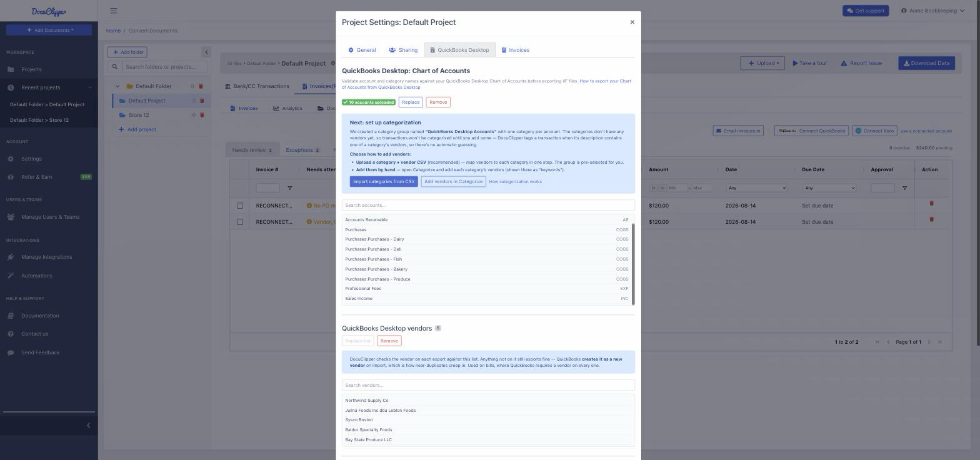Click the Automations wand icon

click(11, 276)
